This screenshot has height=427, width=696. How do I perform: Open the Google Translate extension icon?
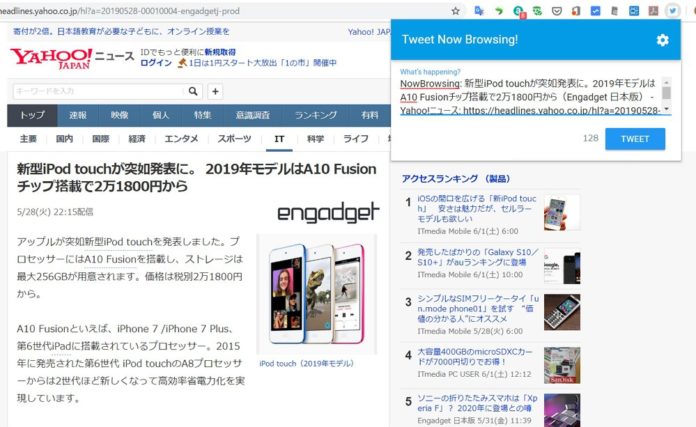tap(479, 11)
